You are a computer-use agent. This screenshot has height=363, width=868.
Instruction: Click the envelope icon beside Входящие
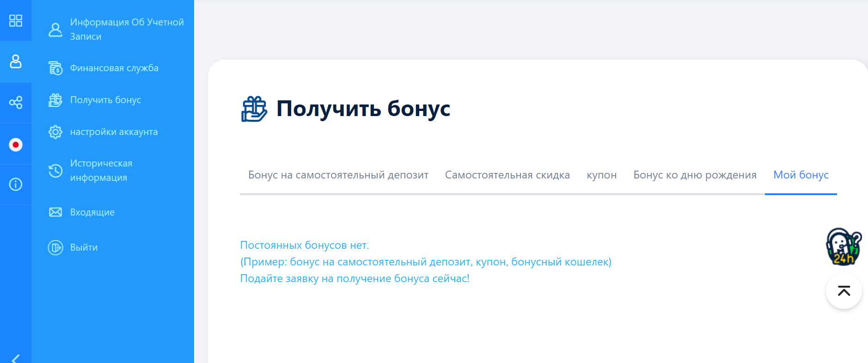click(55, 212)
